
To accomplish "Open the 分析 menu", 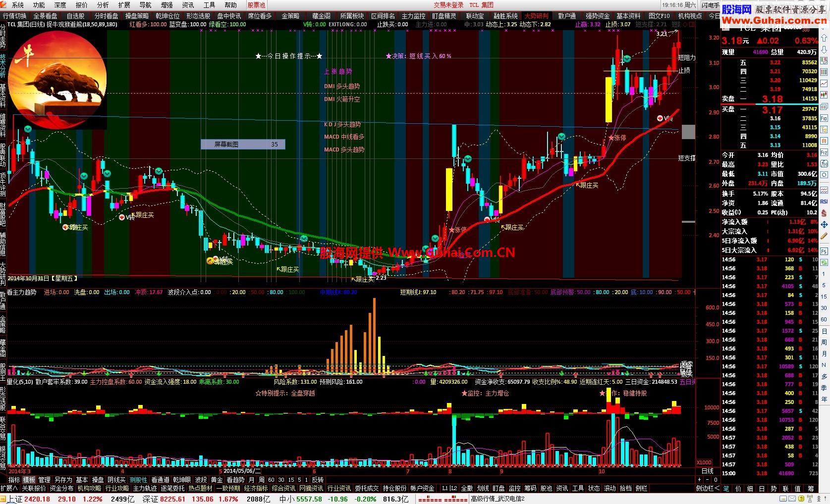I will tap(103, 5).
